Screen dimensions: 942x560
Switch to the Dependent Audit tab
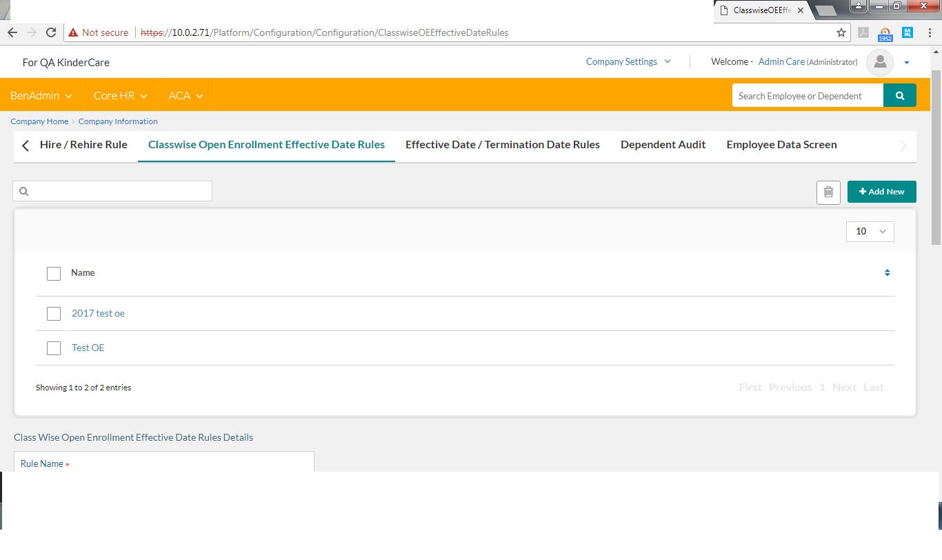click(x=663, y=145)
